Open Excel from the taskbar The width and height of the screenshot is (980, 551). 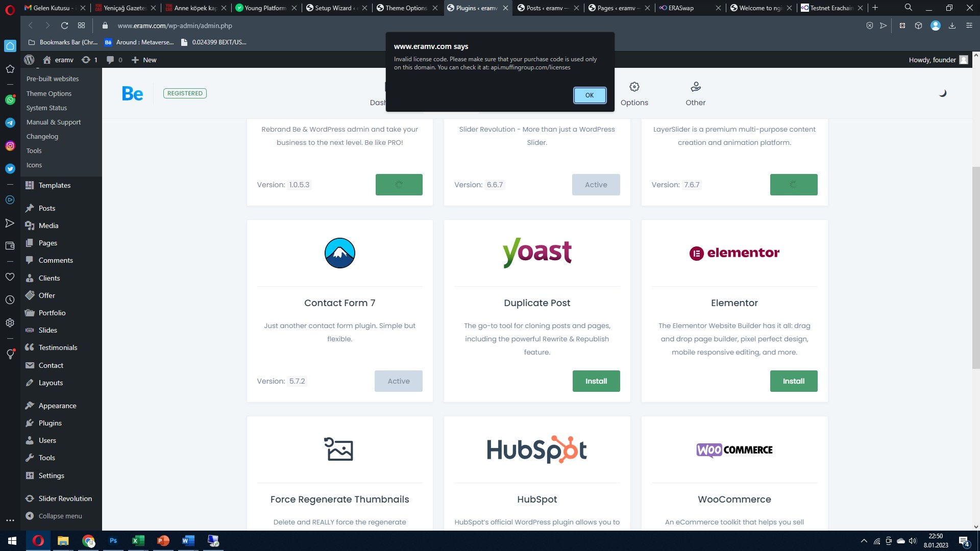[x=138, y=541]
